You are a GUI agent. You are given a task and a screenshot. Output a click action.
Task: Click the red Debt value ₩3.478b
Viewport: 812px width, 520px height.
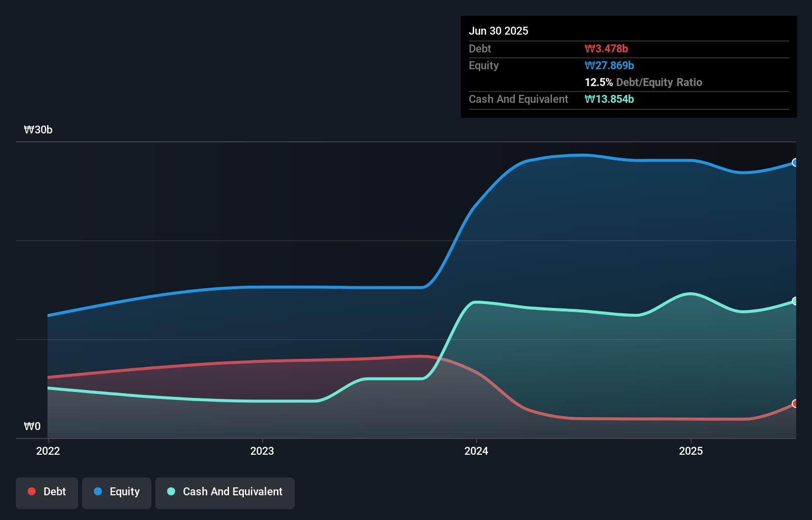(x=606, y=48)
